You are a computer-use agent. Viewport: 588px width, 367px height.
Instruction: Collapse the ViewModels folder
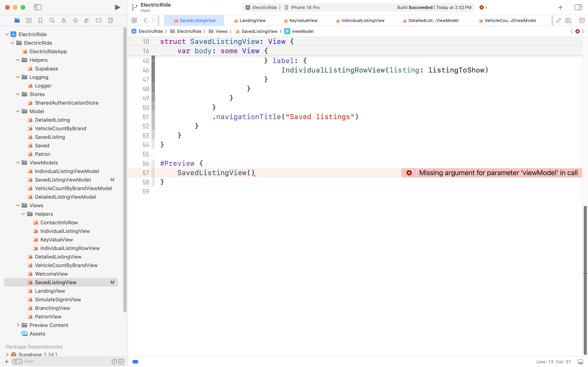(x=18, y=163)
